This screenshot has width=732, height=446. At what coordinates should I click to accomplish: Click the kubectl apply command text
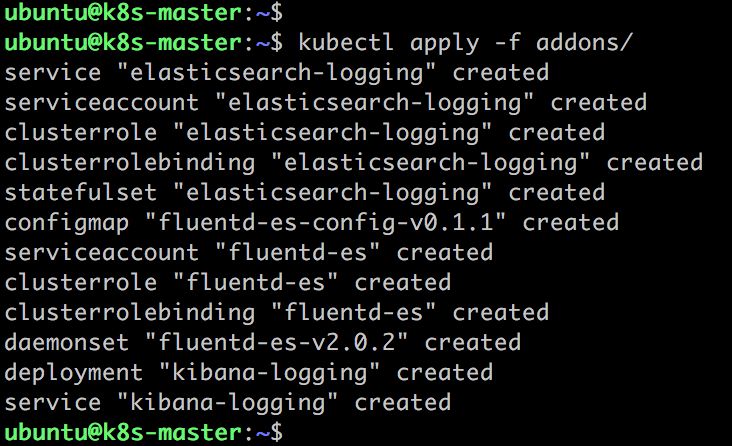(x=465, y=43)
